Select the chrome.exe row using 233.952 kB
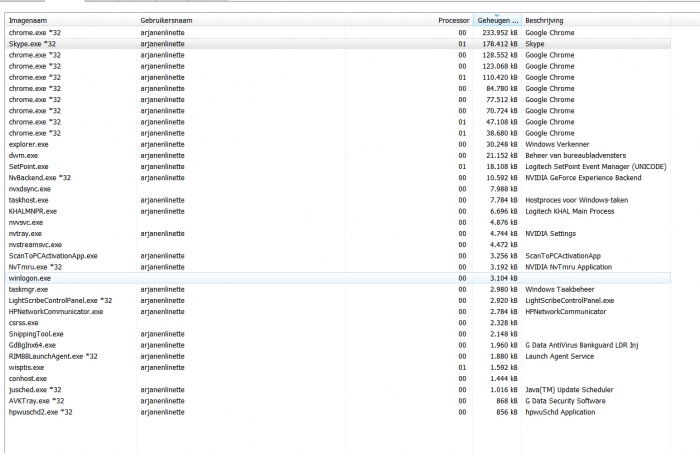This screenshot has height=453, width=700. pyautogui.click(x=338, y=33)
